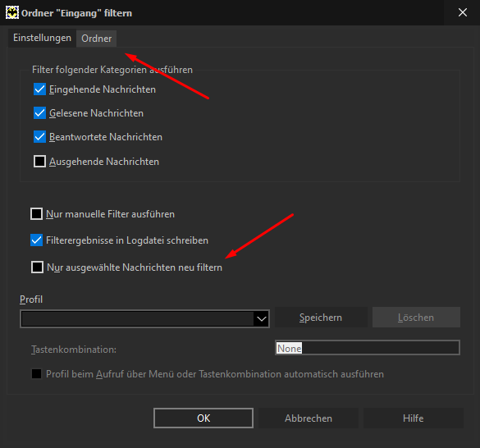Click the Löschen button
480x448 pixels.
pyautogui.click(x=416, y=318)
